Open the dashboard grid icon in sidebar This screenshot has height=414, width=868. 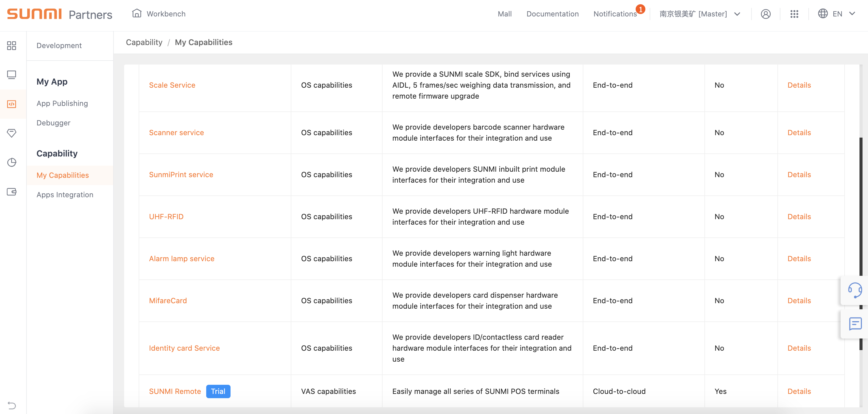tap(12, 46)
